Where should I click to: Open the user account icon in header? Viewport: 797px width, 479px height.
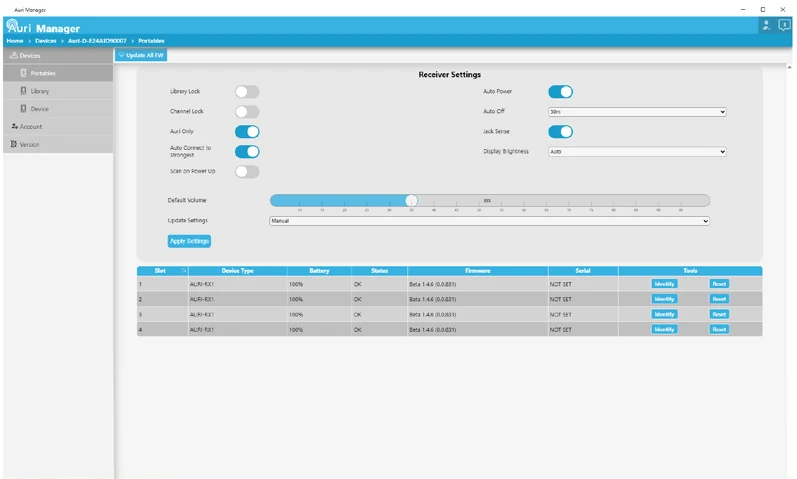click(766, 25)
